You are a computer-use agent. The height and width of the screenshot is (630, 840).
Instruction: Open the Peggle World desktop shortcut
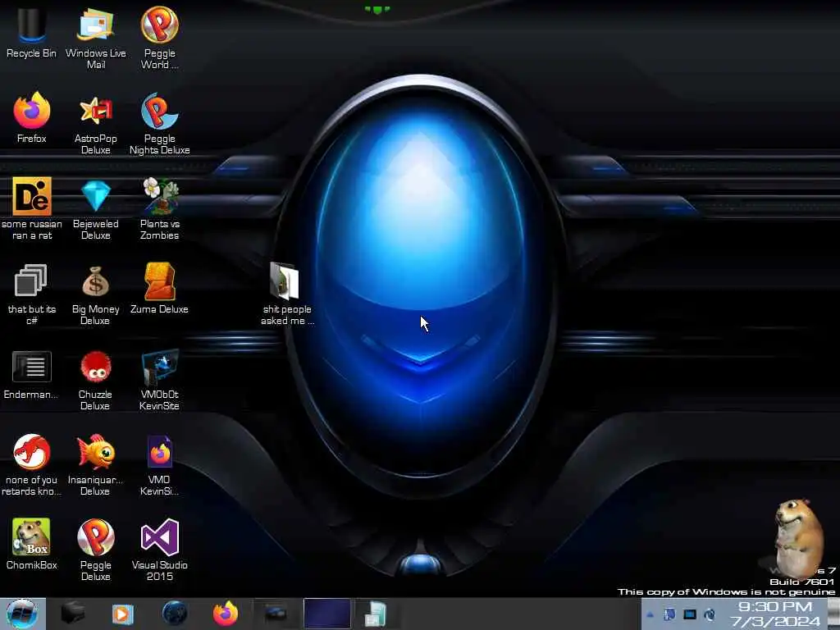160,39
